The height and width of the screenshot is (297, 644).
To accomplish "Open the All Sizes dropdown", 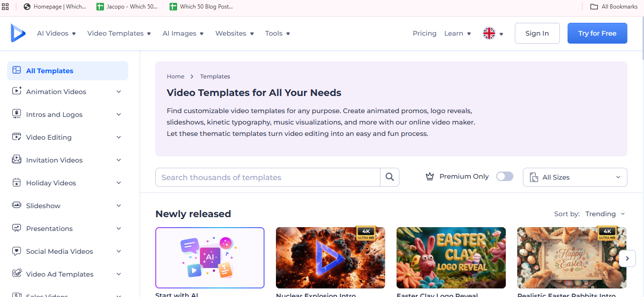I will 575,177.
